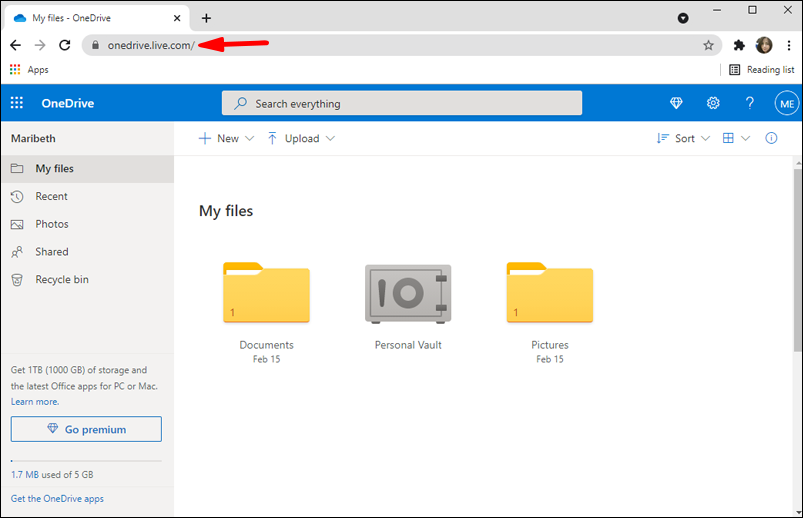Expand the Upload dropdown menu

(301, 138)
